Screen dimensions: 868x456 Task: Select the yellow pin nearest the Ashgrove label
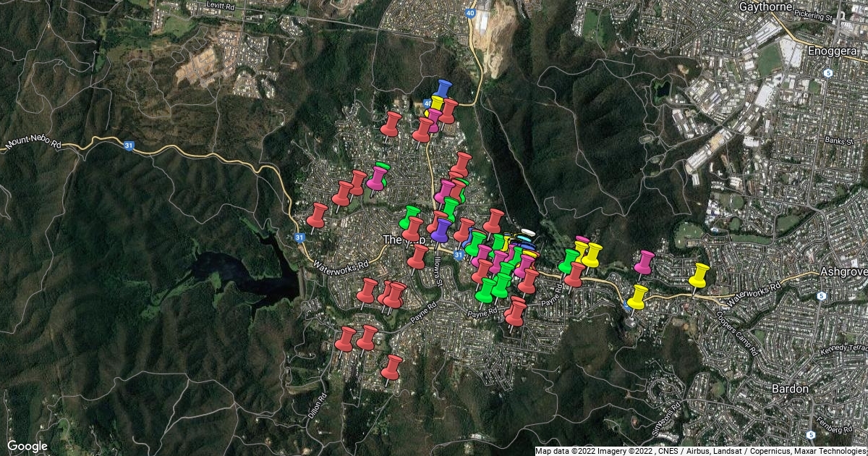coord(699,275)
